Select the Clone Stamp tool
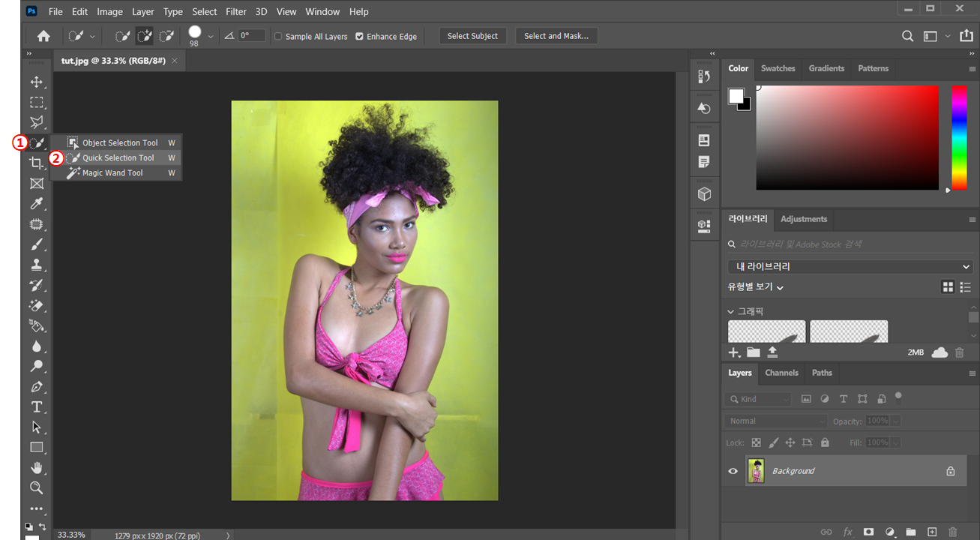 click(36, 264)
